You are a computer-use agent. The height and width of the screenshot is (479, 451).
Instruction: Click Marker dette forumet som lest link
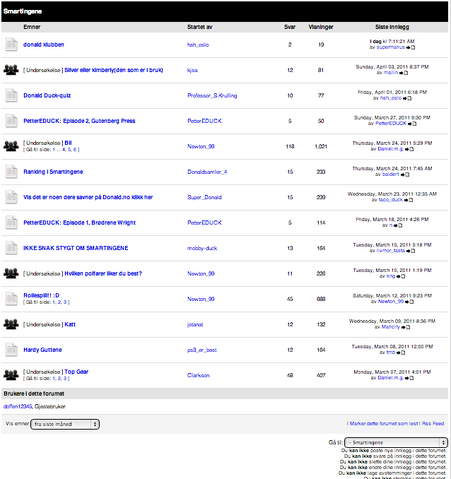coord(384,424)
